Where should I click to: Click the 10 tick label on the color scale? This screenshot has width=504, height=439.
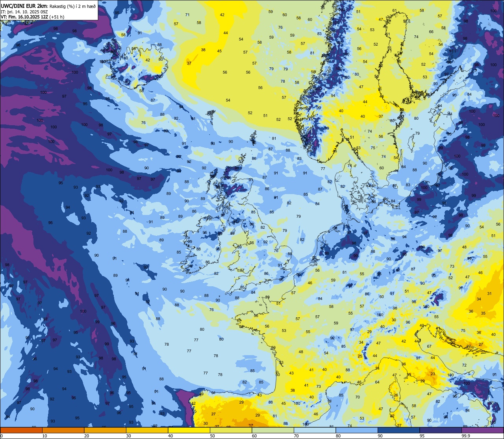coord(44,436)
